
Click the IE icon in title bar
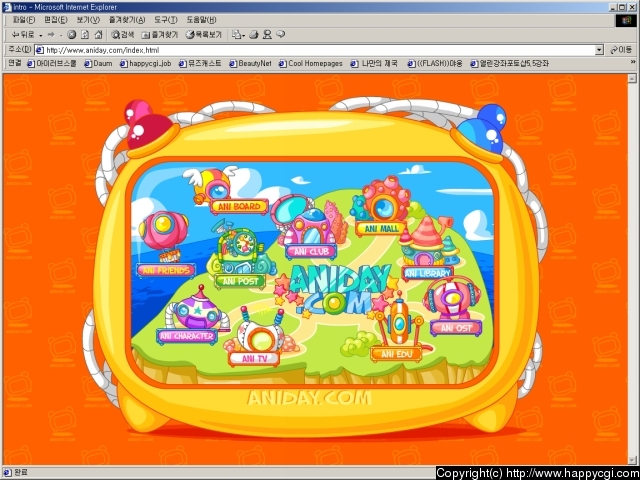pos(7,7)
